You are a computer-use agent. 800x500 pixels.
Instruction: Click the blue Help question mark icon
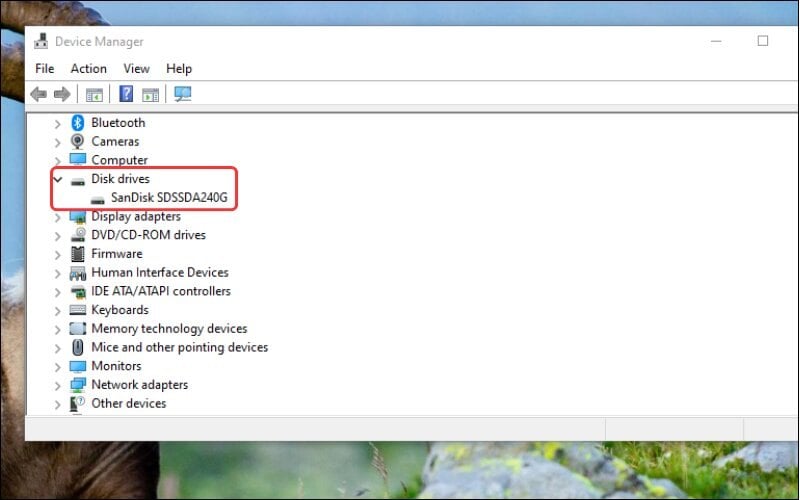point(126,94)
